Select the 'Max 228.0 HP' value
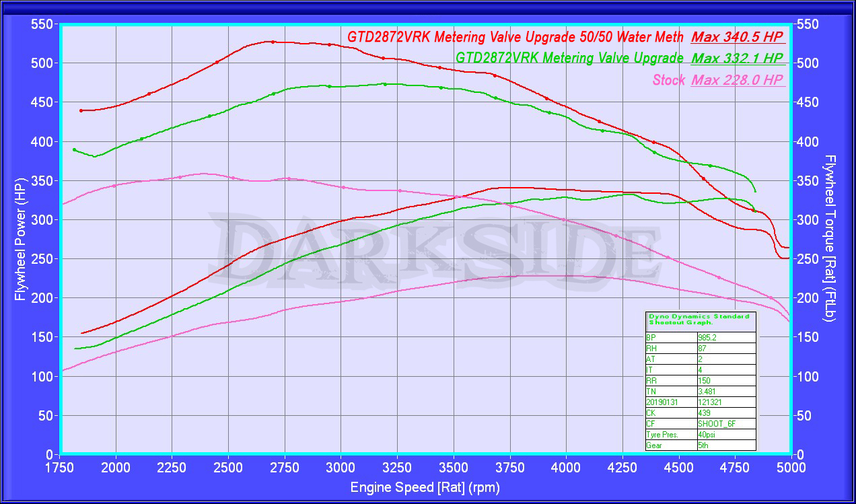Screen dimensions: 856x504 [738, 80]
